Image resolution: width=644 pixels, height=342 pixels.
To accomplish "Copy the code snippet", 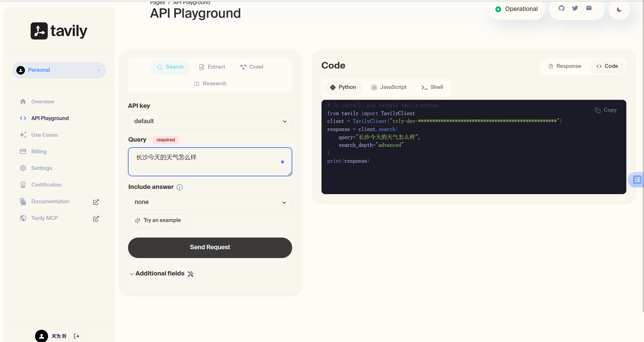I will (606, 110).
